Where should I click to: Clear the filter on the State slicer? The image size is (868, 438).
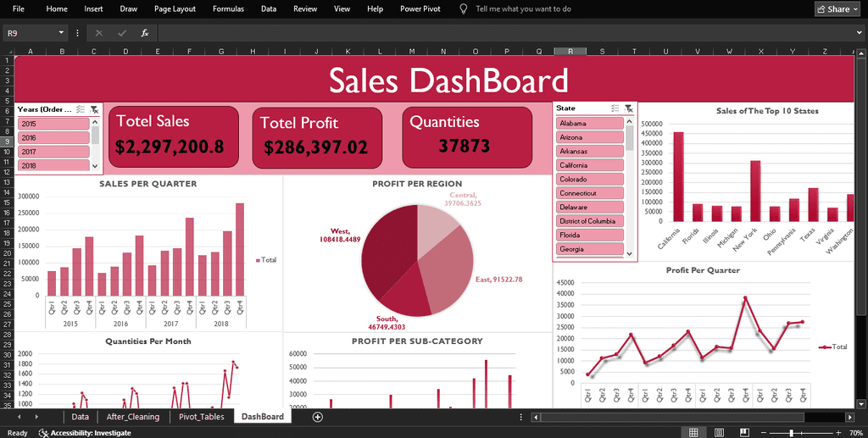pyautogui.click(x=628, y=108)
